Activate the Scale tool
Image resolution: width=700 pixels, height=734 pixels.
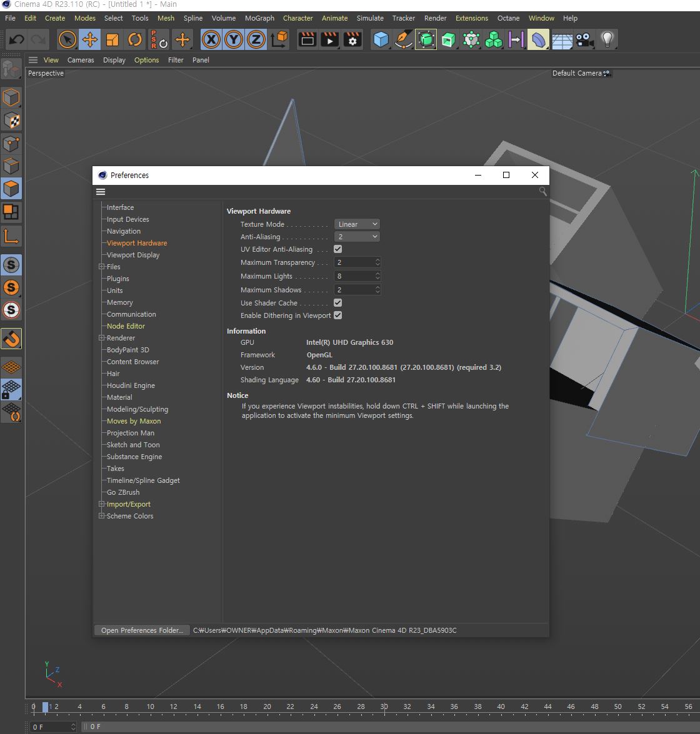point(112,39)
